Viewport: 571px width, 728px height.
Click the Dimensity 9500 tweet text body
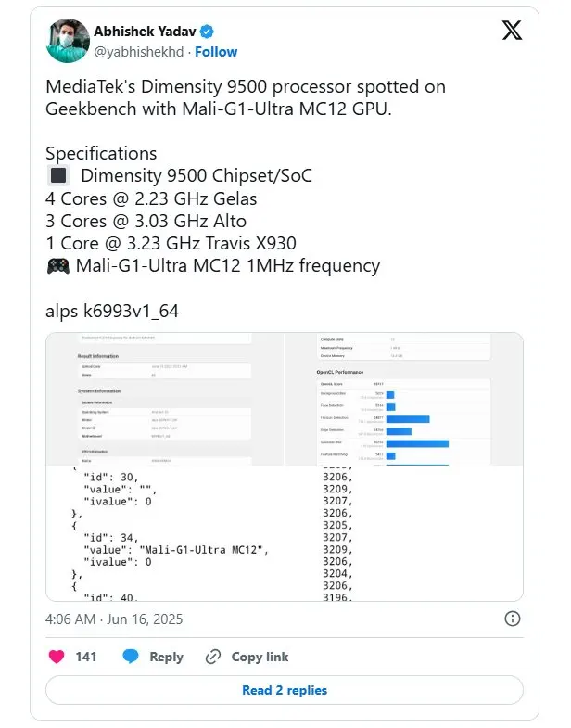(246, 97)
